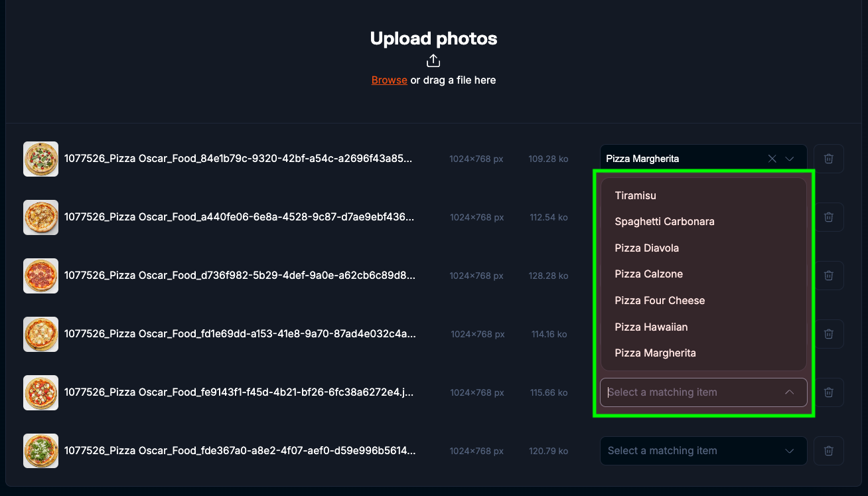Delete the 115.66 ko photo row
Viewport: 868px width, 496px height.
(x=828, y=392)
